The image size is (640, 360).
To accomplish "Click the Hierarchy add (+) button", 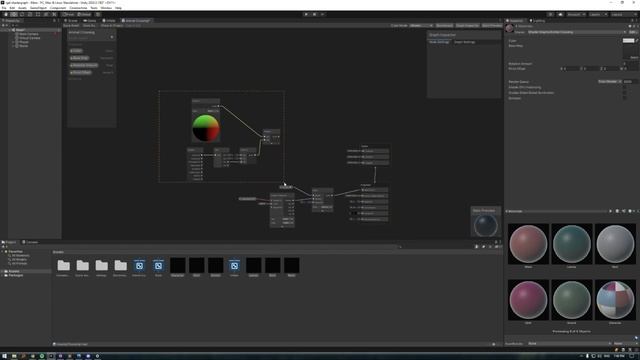I will 4,25.
